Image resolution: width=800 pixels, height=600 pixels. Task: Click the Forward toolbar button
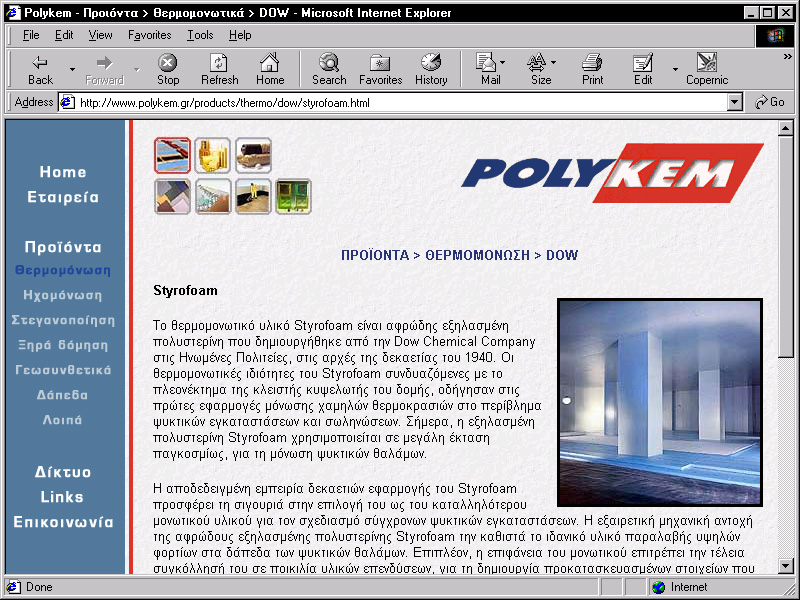point(105,69)
